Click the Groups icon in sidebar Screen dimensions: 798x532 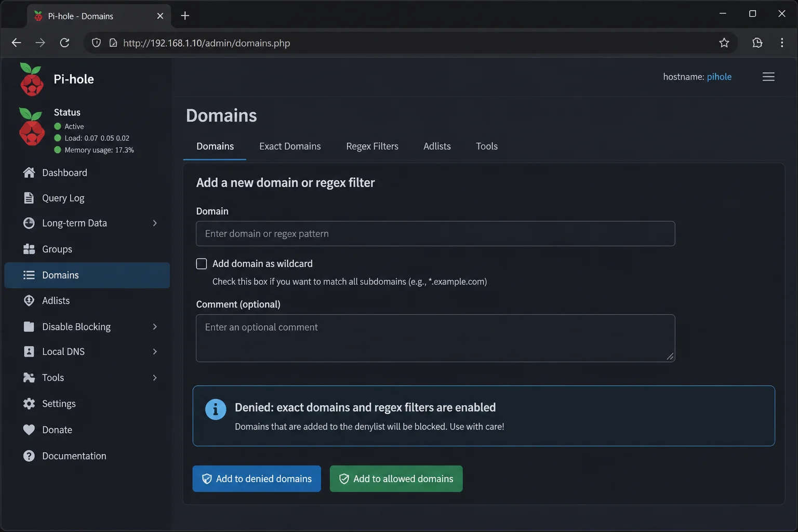29,249
